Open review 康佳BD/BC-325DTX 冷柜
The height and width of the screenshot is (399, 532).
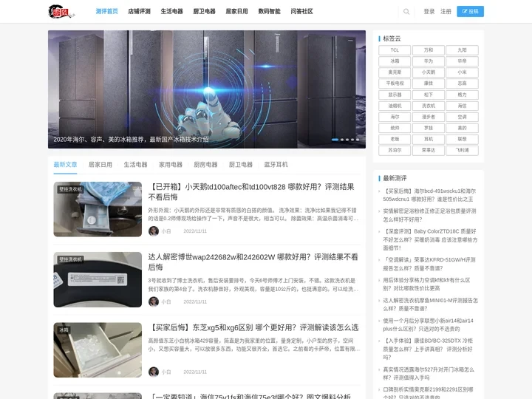428,349
